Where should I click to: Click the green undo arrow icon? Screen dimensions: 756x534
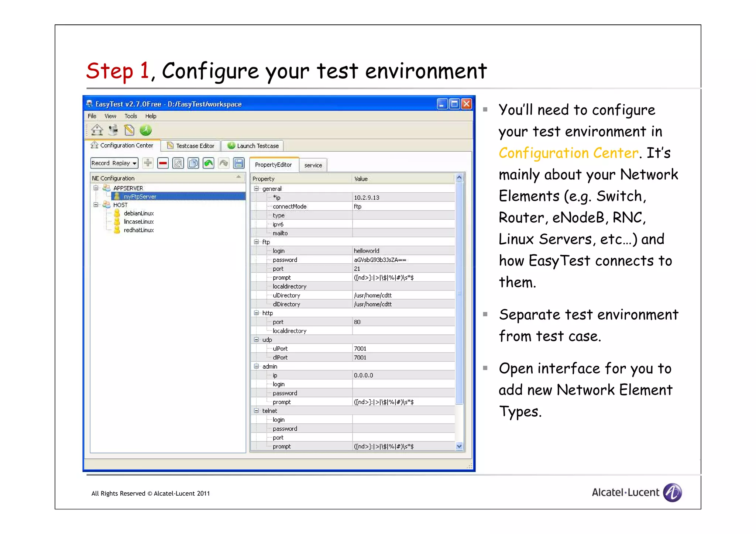209,163
